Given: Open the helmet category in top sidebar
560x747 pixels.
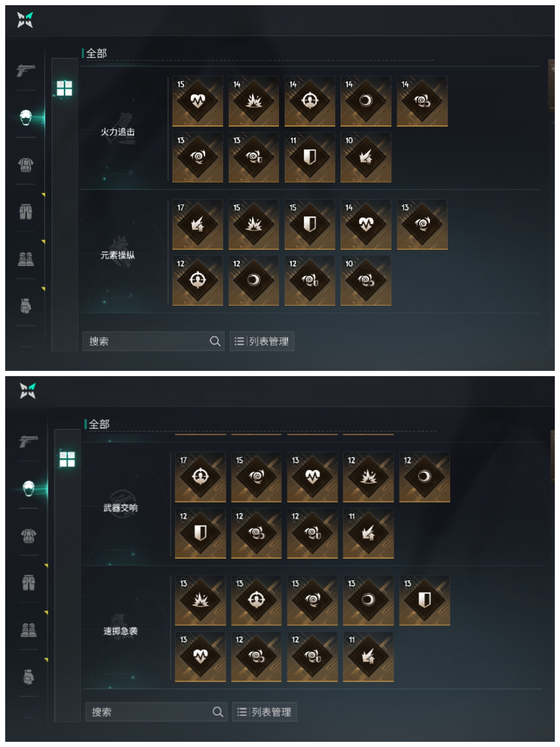Looking at the screenshot, I should pyautogui.click(x=26, y=117).
